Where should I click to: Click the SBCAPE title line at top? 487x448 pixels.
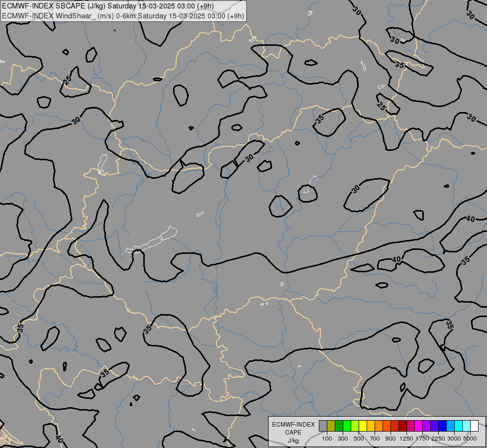click(x=107, y=6)
